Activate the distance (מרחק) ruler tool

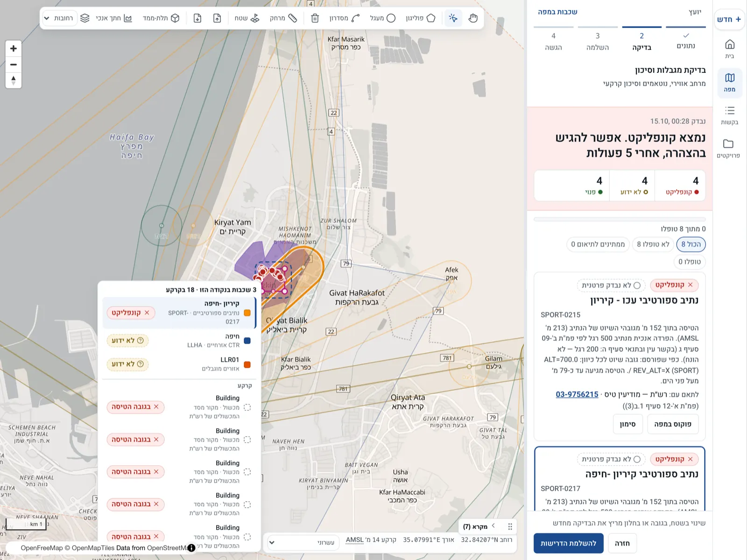283,18
